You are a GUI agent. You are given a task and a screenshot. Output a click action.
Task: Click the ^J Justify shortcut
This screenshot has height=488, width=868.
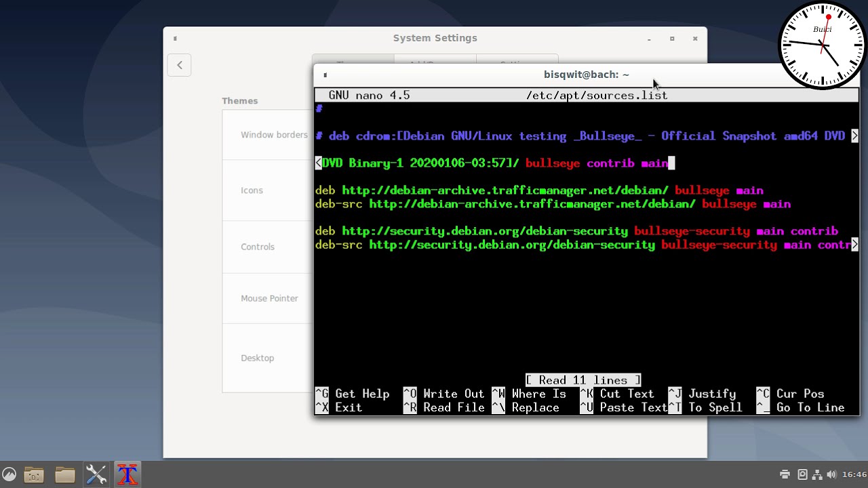click(702, 394)
